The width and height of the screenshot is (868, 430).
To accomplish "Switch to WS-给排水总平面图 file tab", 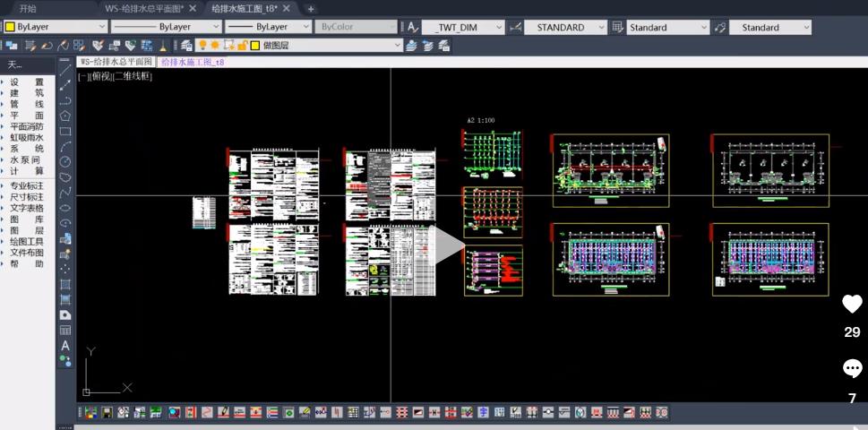I will 143,8.
